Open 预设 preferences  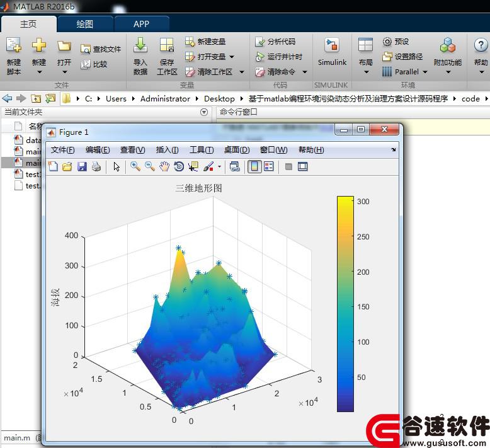(396, 42)
